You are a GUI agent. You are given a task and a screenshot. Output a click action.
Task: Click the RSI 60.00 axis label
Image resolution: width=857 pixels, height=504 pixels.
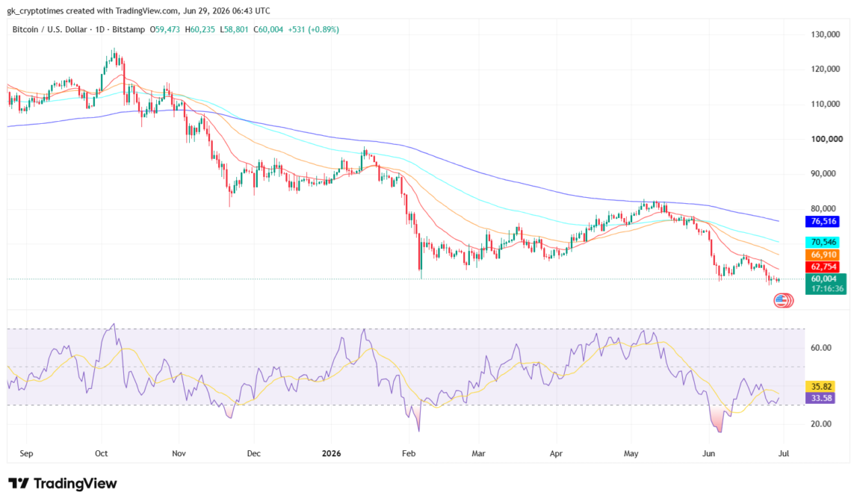click(820, 348)
